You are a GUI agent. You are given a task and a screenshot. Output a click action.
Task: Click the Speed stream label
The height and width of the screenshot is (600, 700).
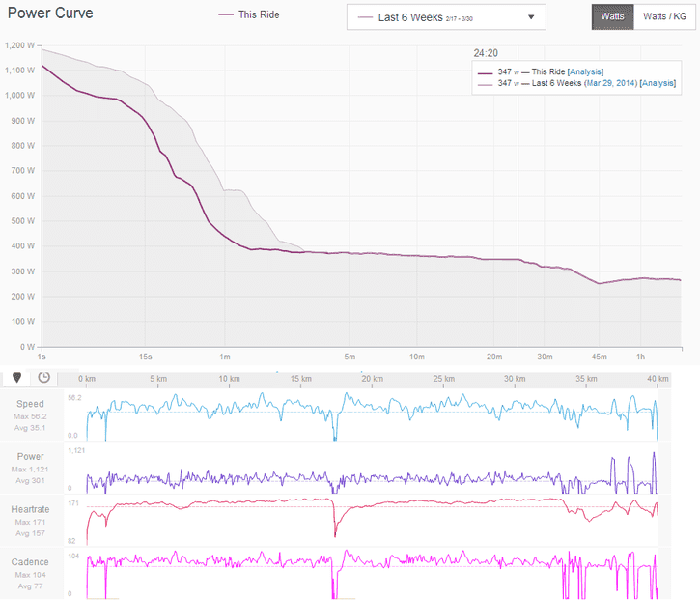click(x=30, y=404)
